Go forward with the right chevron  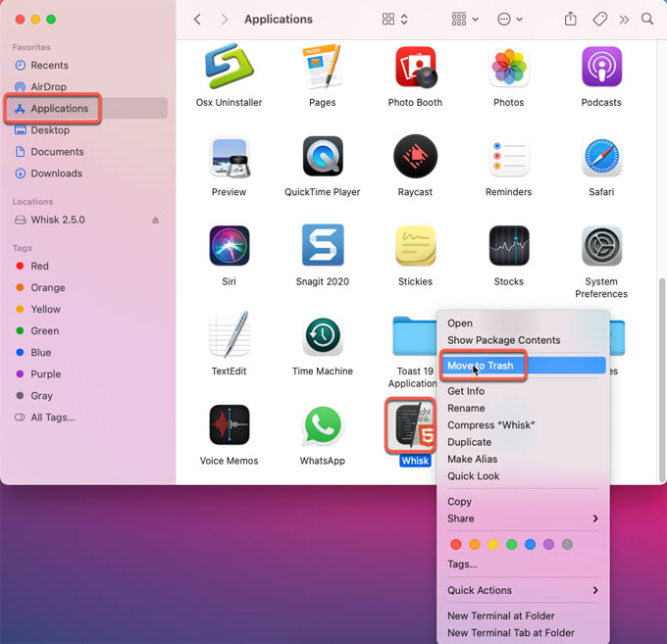225,20
